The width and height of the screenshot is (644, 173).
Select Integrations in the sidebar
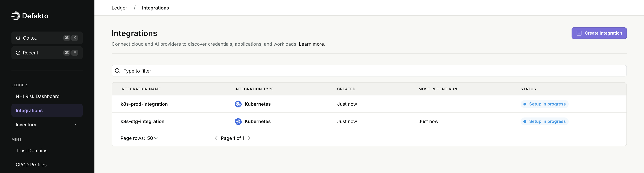pos(47,110)
